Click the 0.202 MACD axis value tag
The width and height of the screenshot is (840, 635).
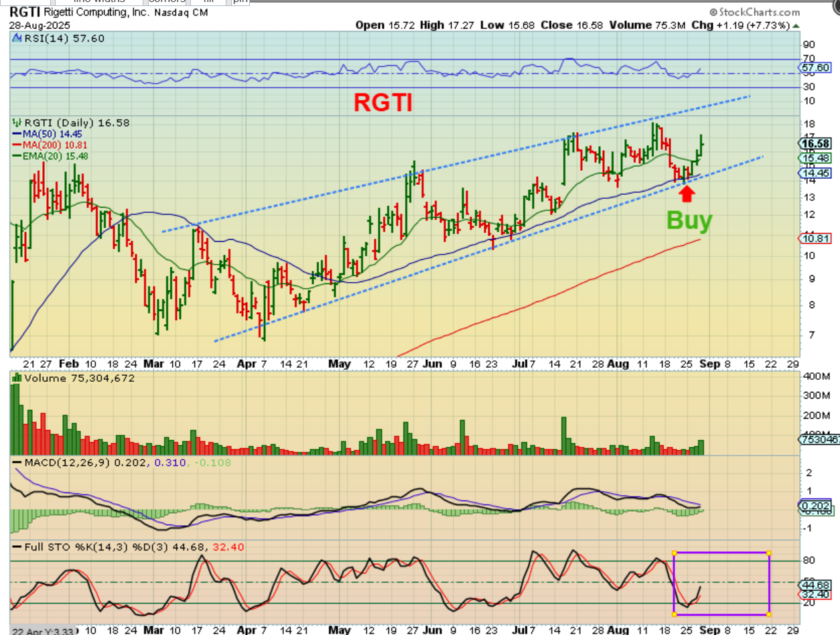pyautogui.click(x=815, y=506)
